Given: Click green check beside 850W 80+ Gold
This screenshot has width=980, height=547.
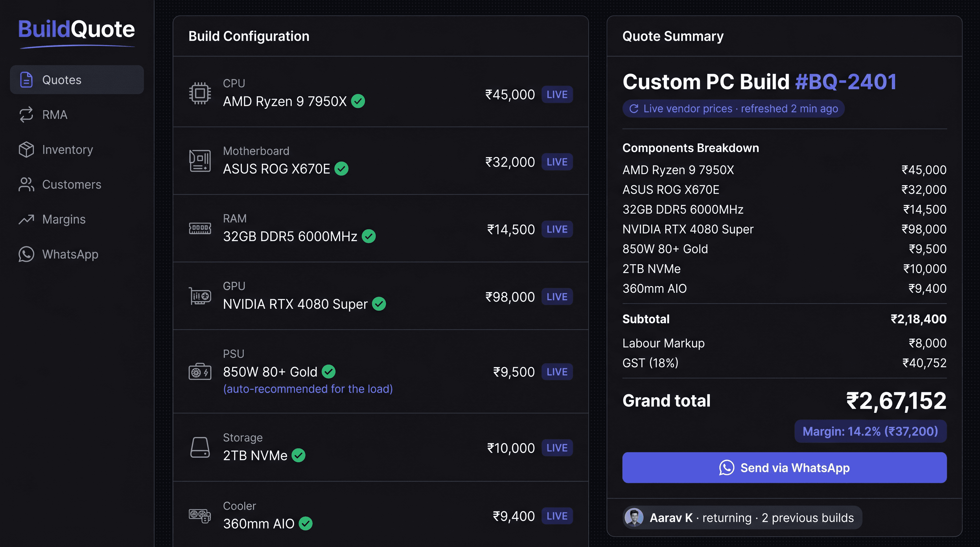Looking at the screenshot, I should pos(328,372).
